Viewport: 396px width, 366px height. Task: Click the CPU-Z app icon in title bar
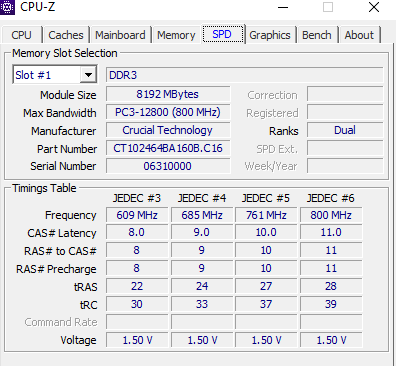coord(7,7)
